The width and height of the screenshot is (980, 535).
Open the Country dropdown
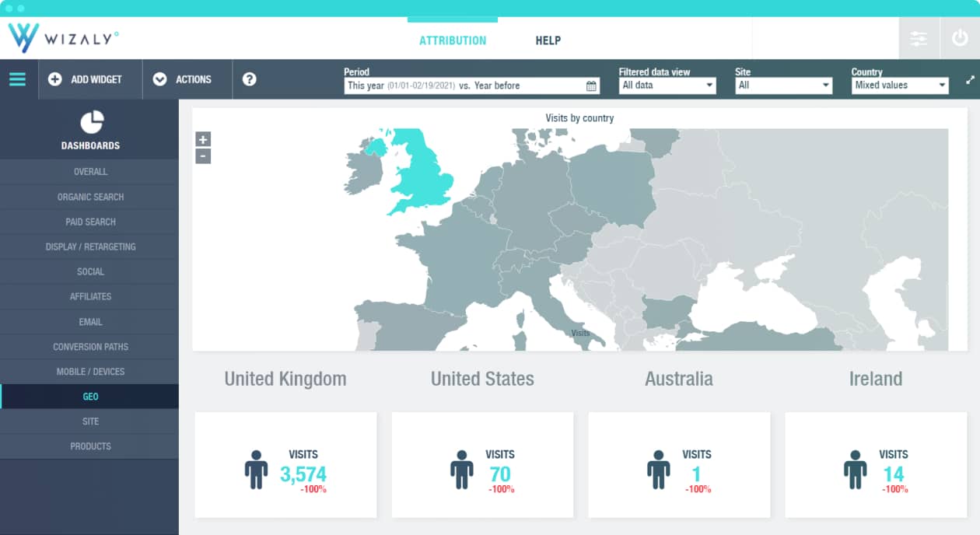[900, 86]
